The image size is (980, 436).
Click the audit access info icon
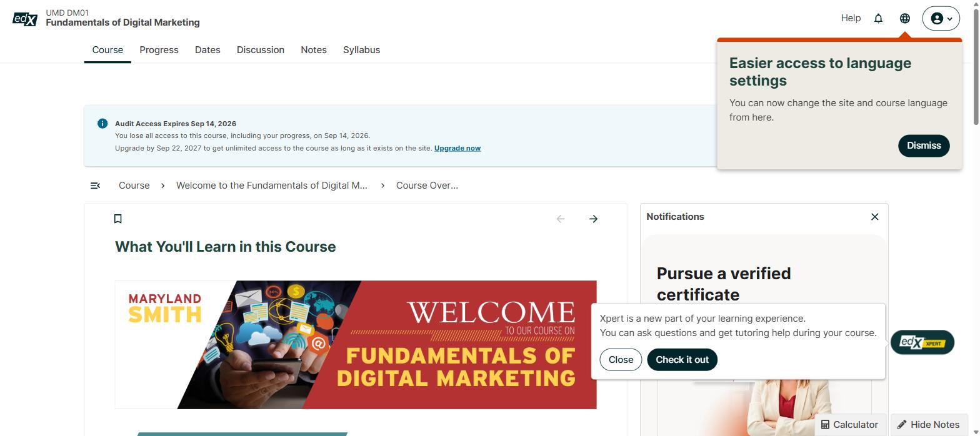coord(102,124)
